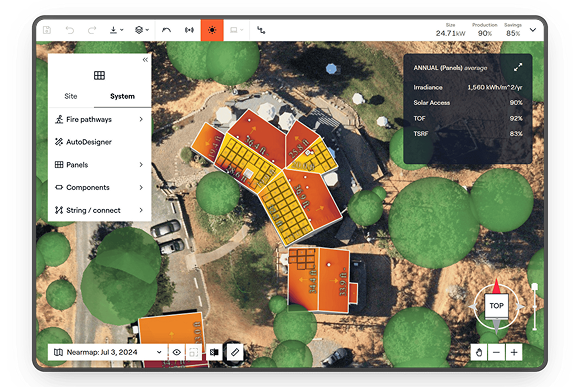
Task: Select the curved roof line tool
Action: (x=166, y=30)
